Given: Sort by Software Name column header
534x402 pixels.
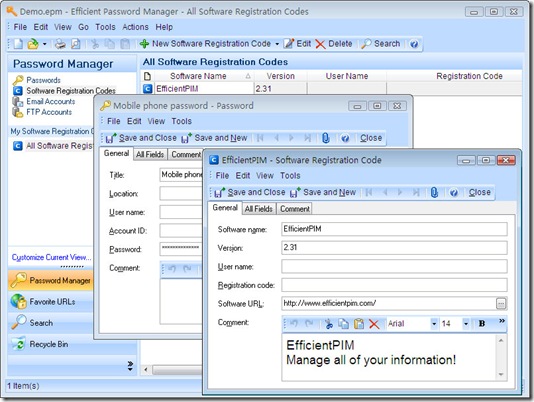Looking at the screenshot, I should (204, 76).
